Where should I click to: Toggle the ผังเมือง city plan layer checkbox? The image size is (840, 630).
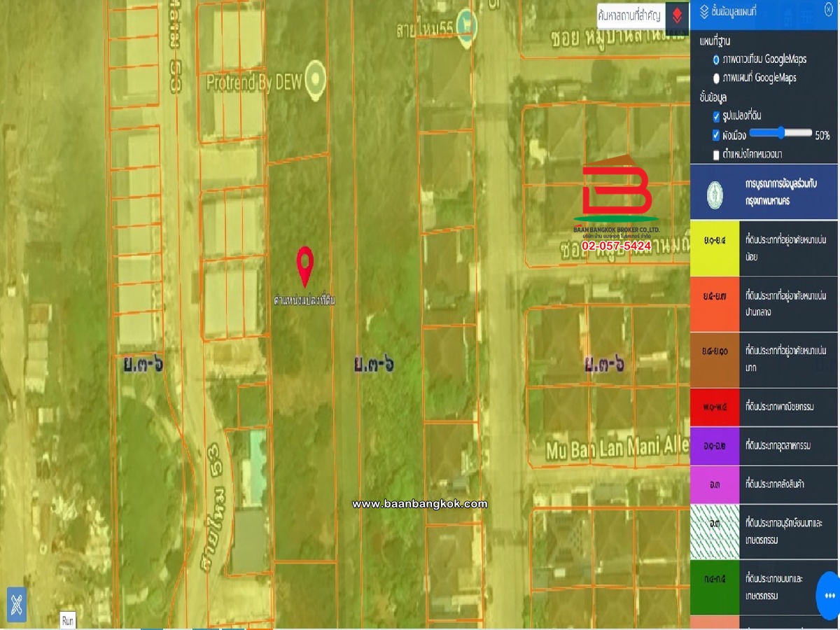pos(716,135)
